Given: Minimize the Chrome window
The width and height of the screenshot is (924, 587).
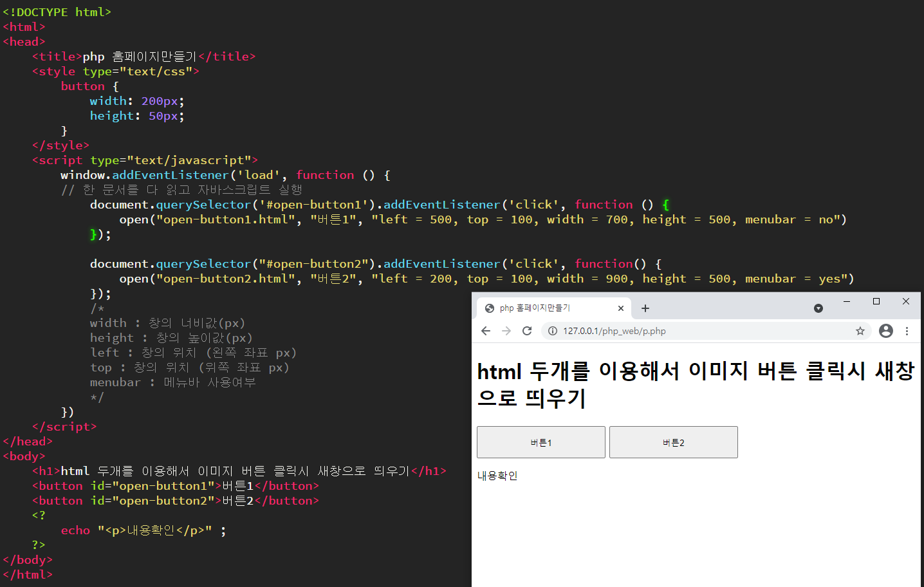Looking at the screenshot, I should click(847, 301).
